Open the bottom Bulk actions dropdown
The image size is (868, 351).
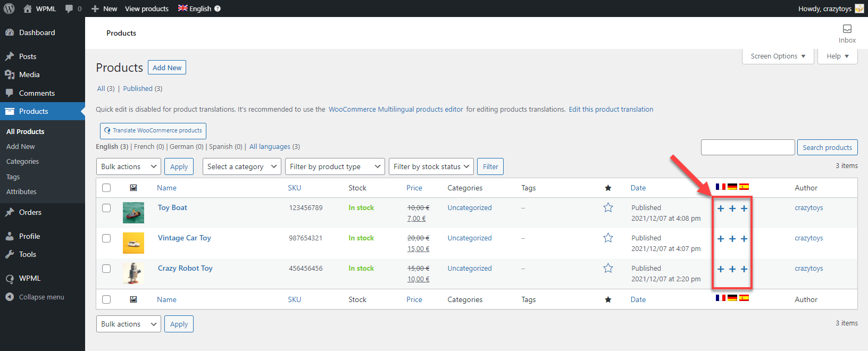click(x=129, y=324)
